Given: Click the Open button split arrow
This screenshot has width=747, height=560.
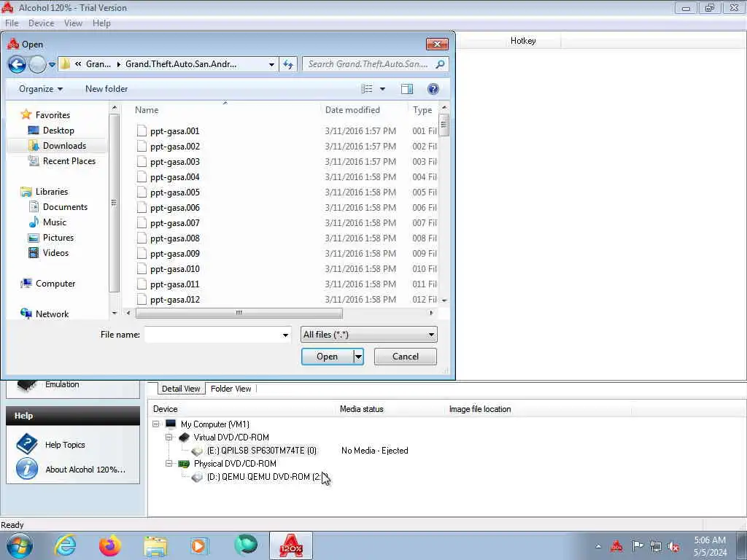Looking at the screenshot, I should (358, 357).
